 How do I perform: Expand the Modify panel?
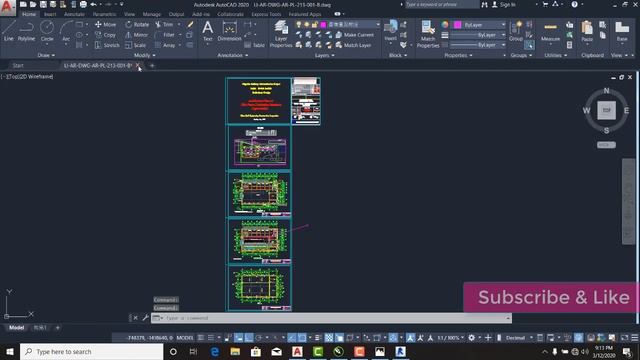tap(144, 55)
